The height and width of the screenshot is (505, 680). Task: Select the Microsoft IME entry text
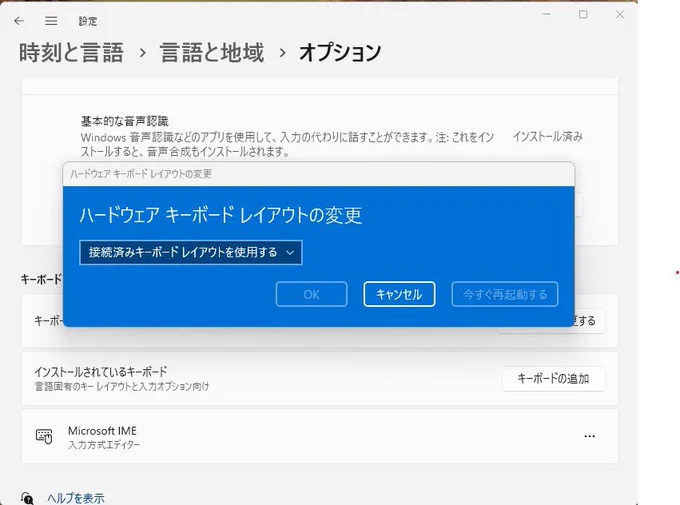click(x=102, y=431)
